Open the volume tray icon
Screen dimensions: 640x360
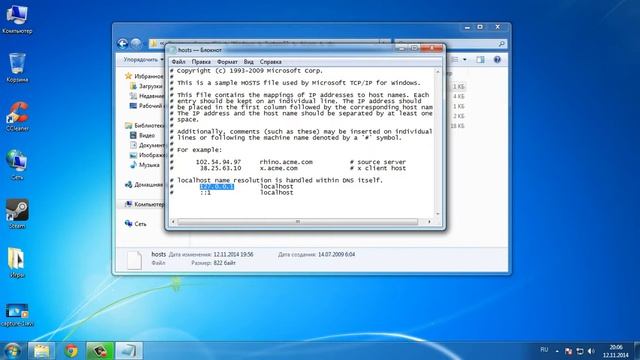coord(591,351)
